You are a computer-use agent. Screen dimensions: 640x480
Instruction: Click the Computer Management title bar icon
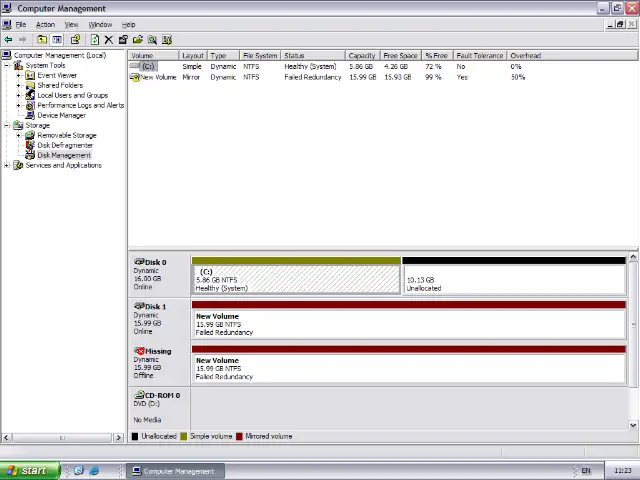click(7, 8)
